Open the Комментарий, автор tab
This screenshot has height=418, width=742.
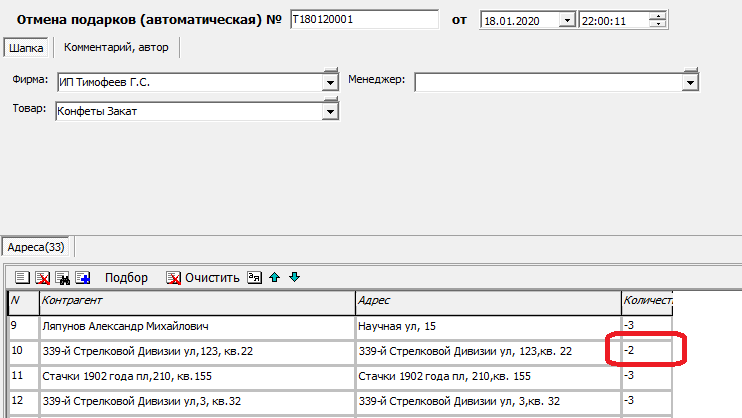point(116,47)
